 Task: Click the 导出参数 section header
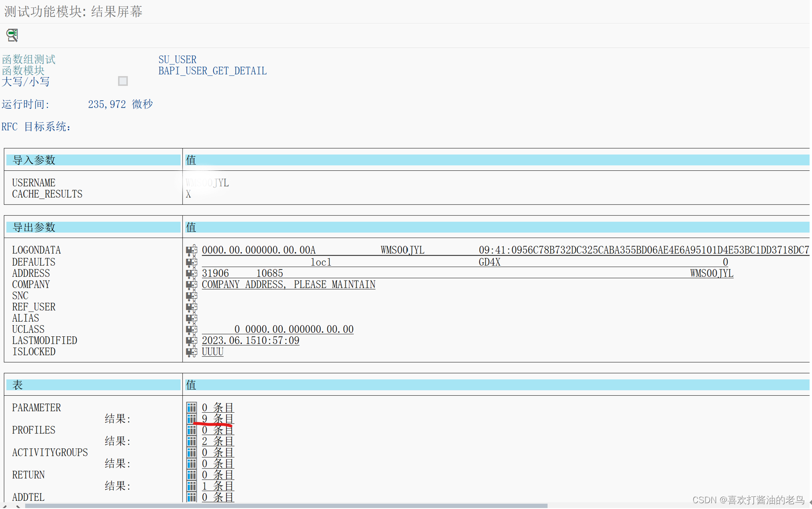(x=93, y=227)
